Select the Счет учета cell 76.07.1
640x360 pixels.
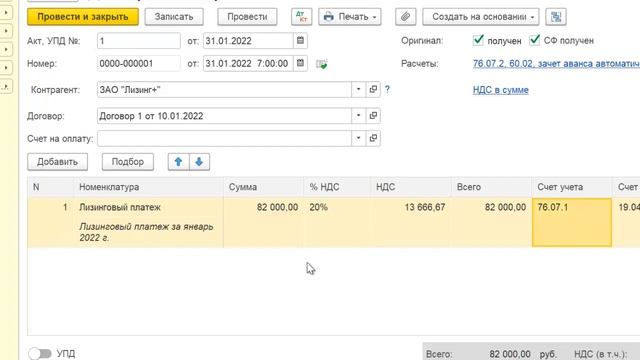coord(572,222)
